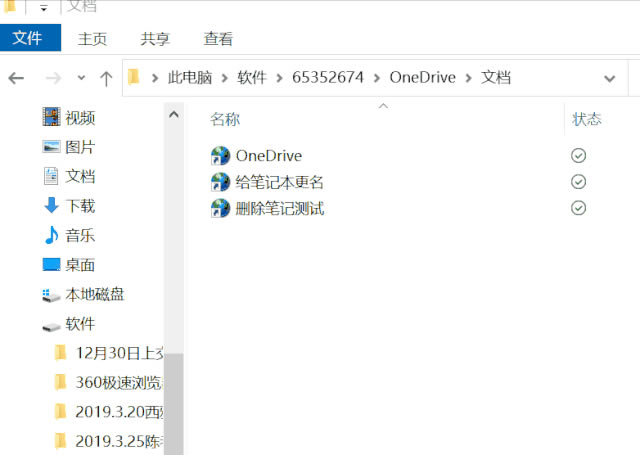Image resolution: width=640 pixels, height=455 pixels.
Task: Open recent locations dropdown arrow
Action: point(81,78)
